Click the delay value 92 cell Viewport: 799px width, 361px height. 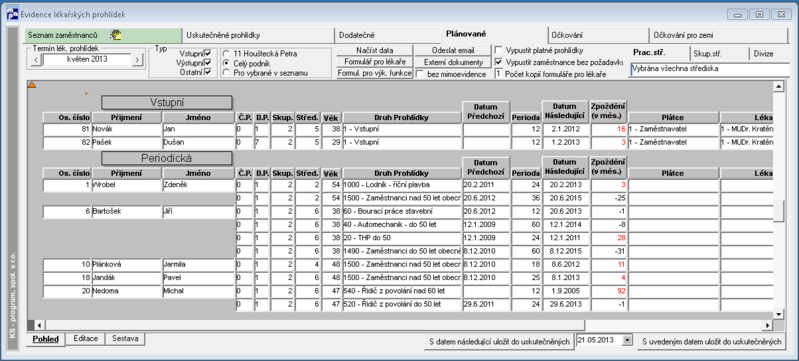tap(609, 291)
